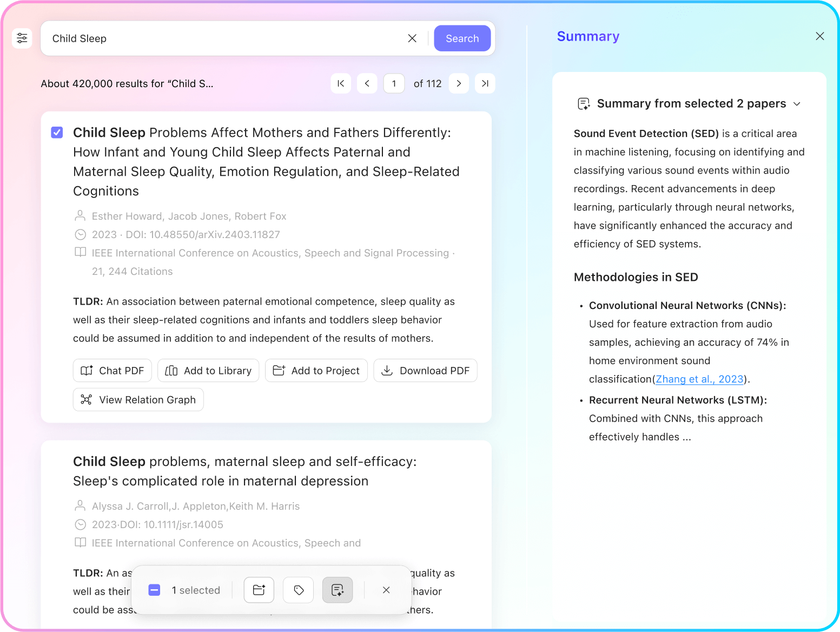Add first paper to Library
840x632 pixels.
208,371
